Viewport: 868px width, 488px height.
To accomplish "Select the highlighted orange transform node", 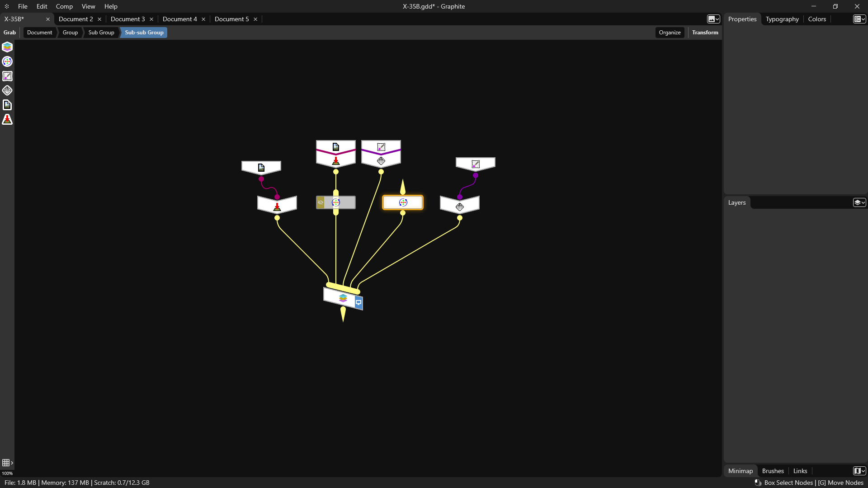I will click(403, 202).
